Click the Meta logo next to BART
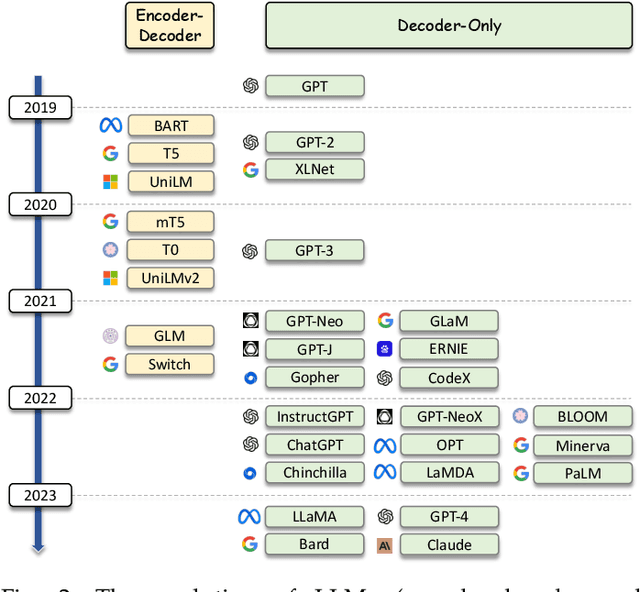640x592 pixels. [x=110, y=126]
